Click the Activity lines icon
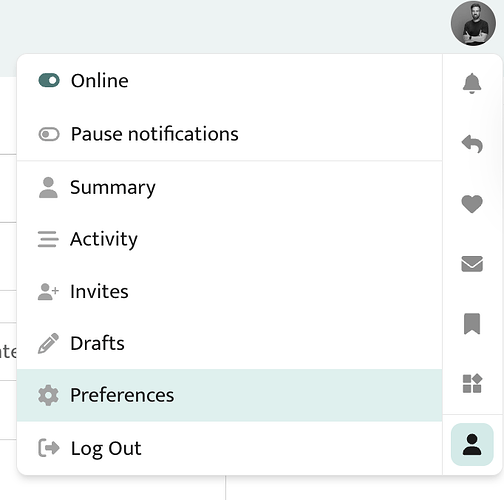The image size is (504, 500). 48,239
